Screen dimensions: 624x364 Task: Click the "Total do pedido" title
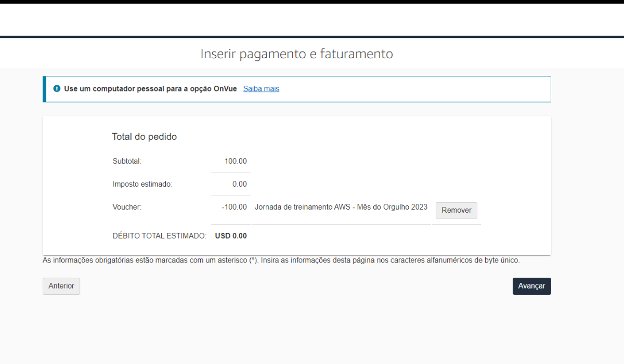[144, 137]
